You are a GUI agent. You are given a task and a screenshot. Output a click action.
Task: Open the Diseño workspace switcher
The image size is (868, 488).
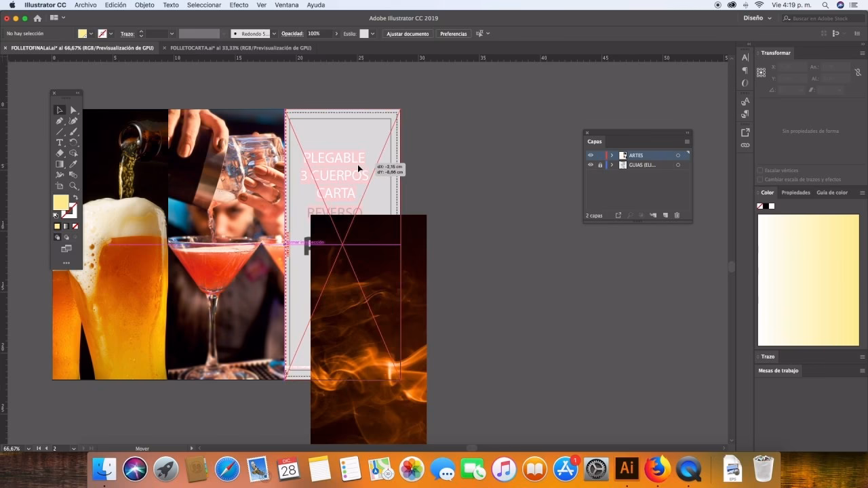(x=755, y=18)
